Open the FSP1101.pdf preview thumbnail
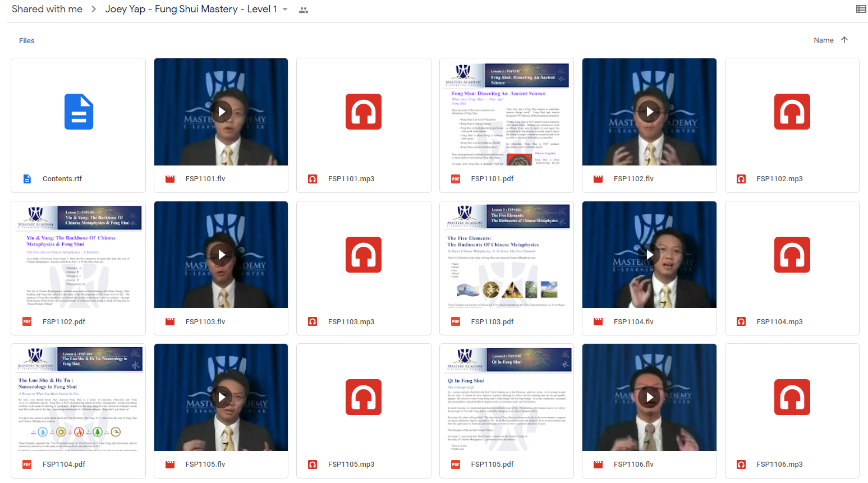 pyautogui.click(x=507, y=112)
